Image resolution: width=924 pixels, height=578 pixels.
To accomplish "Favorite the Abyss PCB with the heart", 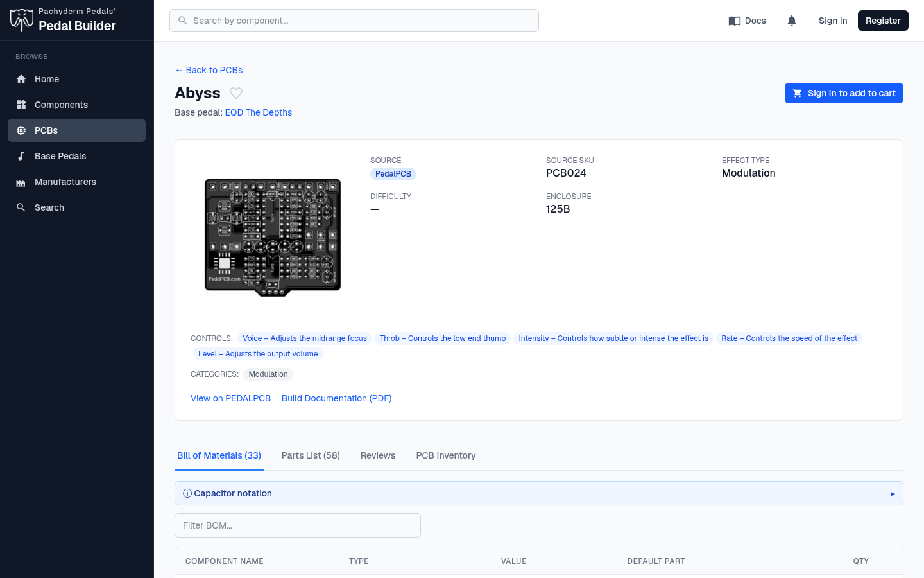I will pyautogui.click(x=236, y=93).
